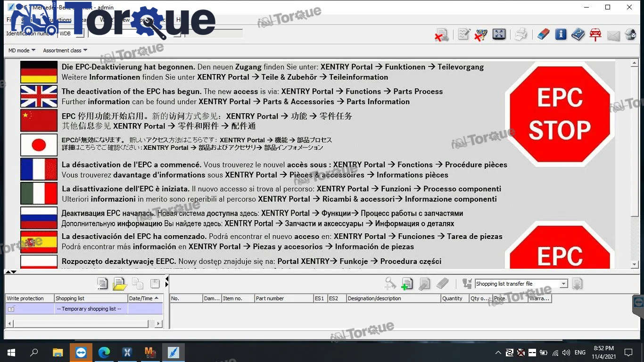Open the ENG input language indicator

tap(580, 353)
